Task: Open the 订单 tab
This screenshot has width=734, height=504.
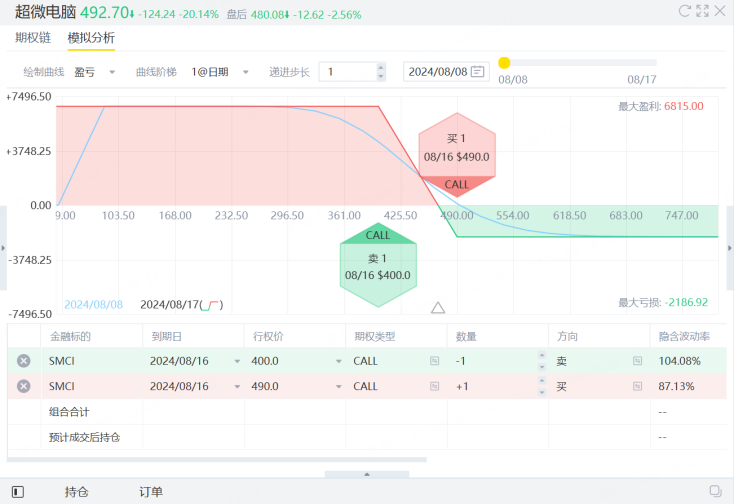Action: [x=151, y=492]
